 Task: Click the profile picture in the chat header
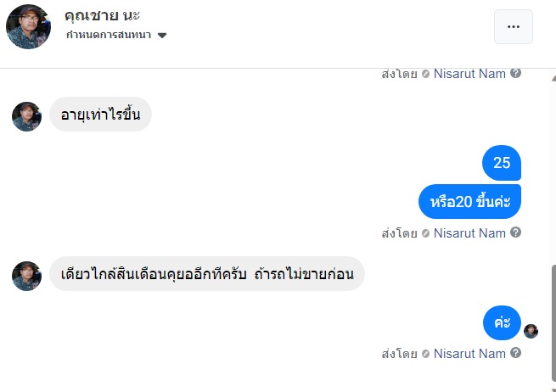[28, 26]
